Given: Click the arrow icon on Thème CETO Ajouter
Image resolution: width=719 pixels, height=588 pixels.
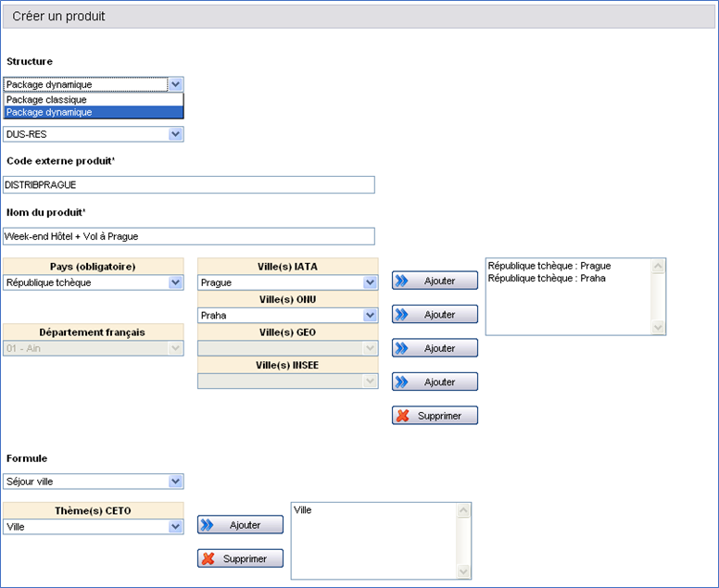Looking at the screenshot, I should (206, 525).
